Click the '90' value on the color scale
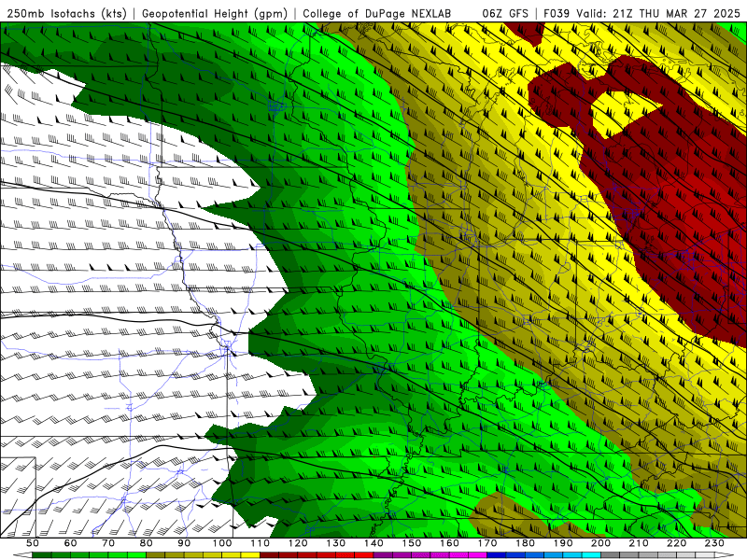747x560 pixels. 184,543
